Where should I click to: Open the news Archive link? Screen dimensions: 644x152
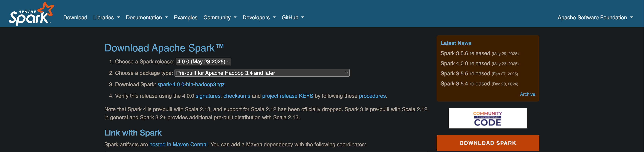click(527, 94)
